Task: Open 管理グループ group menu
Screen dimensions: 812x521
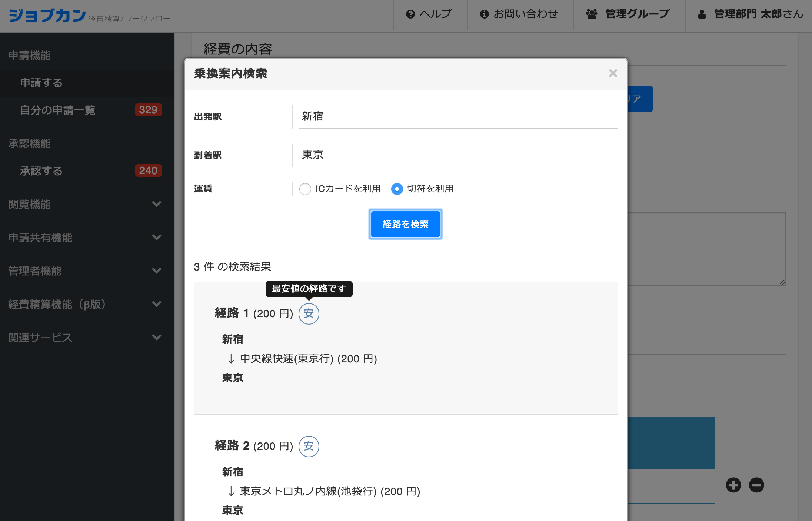Action: (x=628, y=14)
